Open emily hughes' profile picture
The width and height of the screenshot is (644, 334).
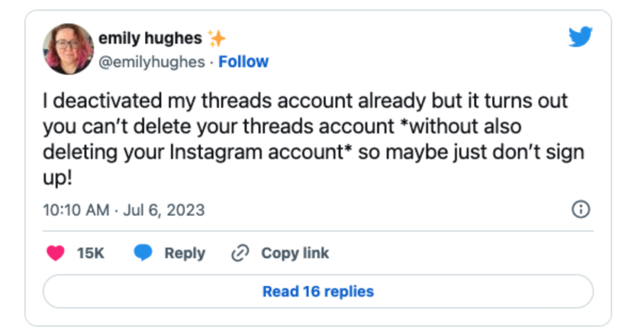[x=69, y=49]
